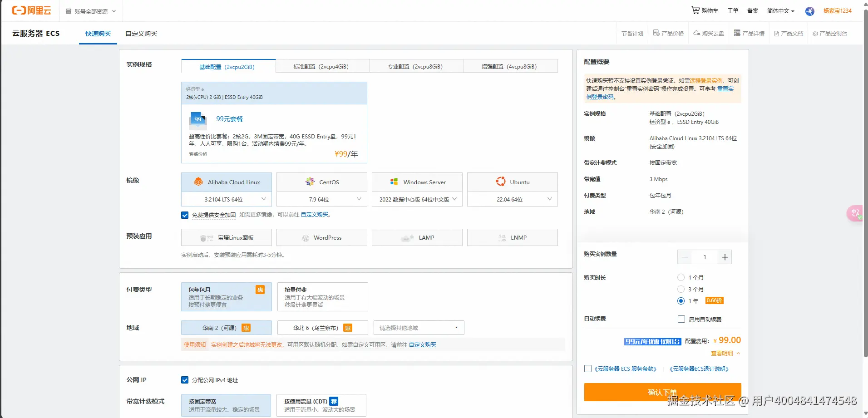Select the 标准配置 (2vcpu4GiB) tab
868x418 pixels.
coord(323,66)
